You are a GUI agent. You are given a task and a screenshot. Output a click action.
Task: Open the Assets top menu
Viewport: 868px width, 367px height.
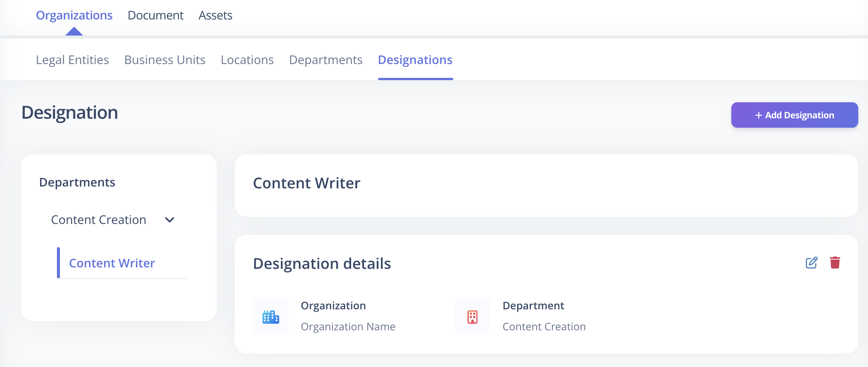[x=215, y=15]
